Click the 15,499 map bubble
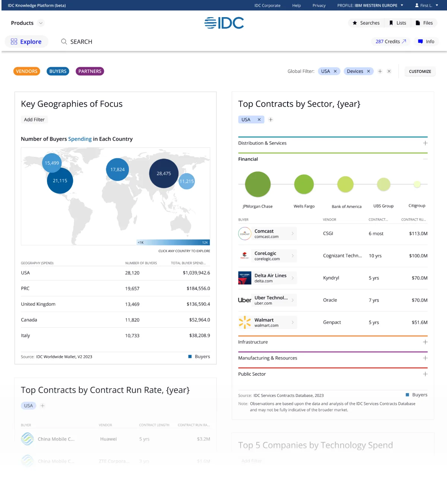This screenshot has height=504, width=447. click(x=52, y=163)
